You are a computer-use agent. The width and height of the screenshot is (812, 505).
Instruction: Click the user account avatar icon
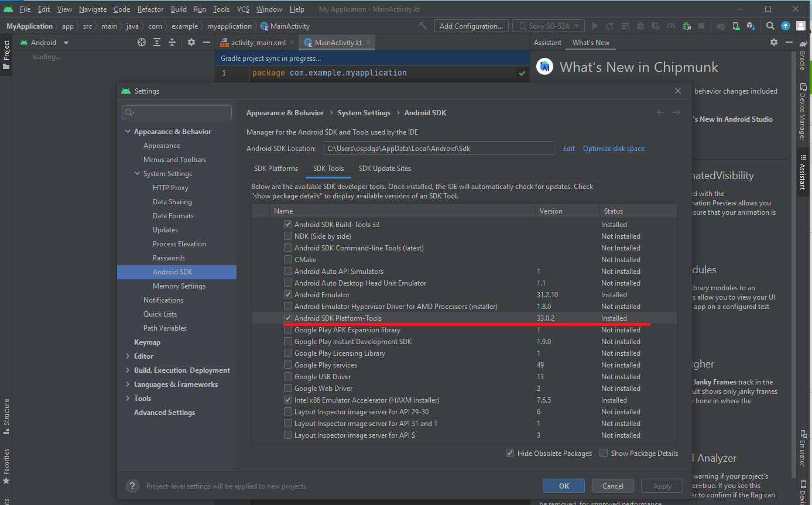801,26
